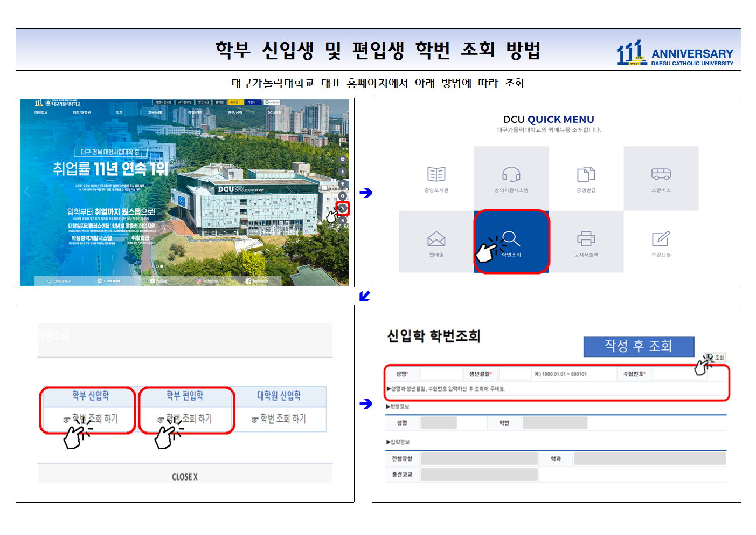Open the 입학 menu on the homepage

119,113
